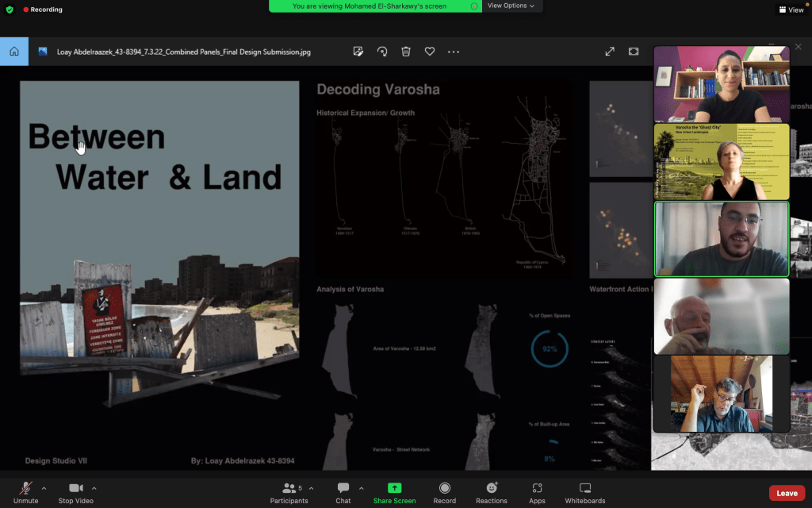Favorite the image with heart icon

[430, 52]
